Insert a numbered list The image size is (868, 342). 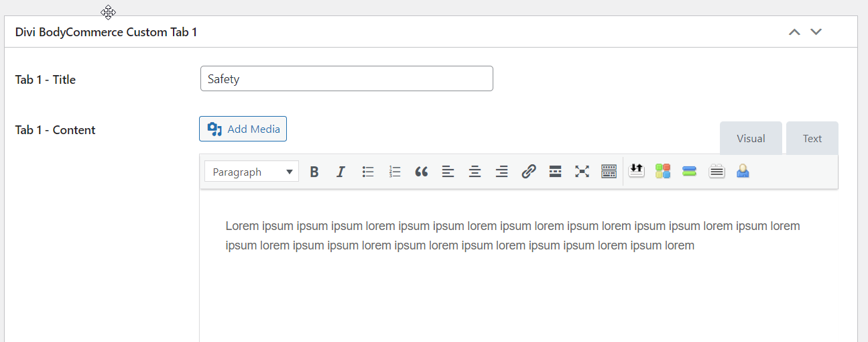(x=395, y=172)
